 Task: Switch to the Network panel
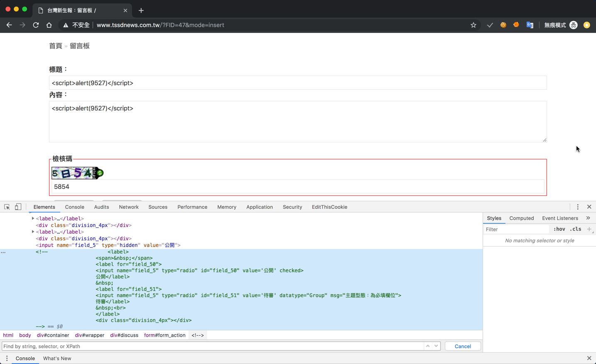(x=129, y=207)
